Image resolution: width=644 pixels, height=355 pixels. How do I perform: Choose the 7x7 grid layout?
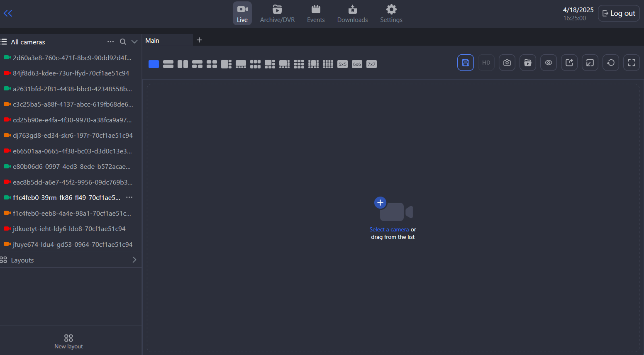click(371, 64)
